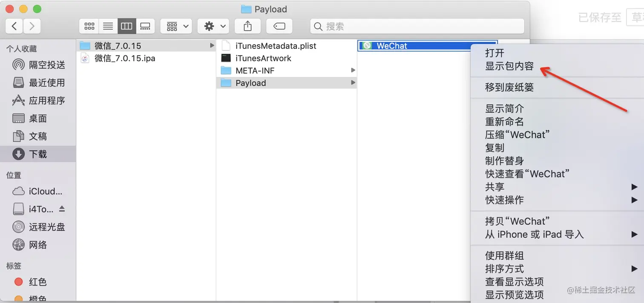Choose 显示包内容 from the context menu
The width and height of the screenshot is (644, 303).
pos(557,66)
